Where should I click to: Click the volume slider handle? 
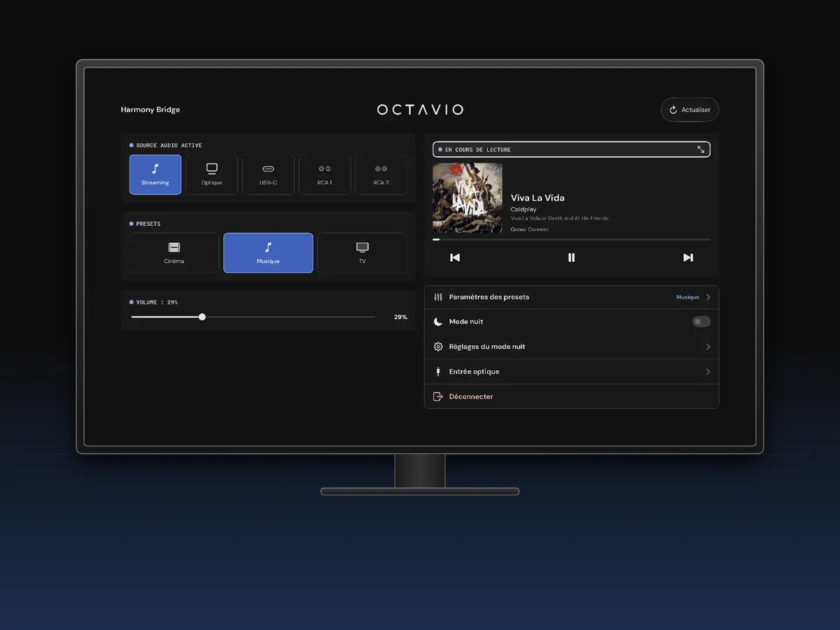point(202,317)
